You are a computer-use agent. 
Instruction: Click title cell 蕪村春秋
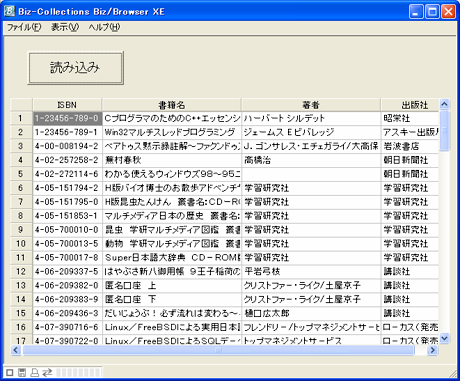[x=172, y=160]
